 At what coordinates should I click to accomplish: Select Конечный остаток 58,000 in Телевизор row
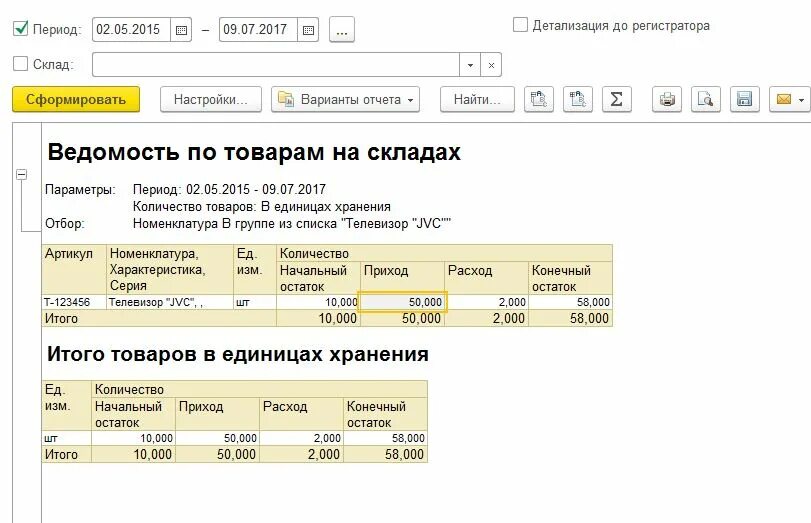(x=570, y=302)
